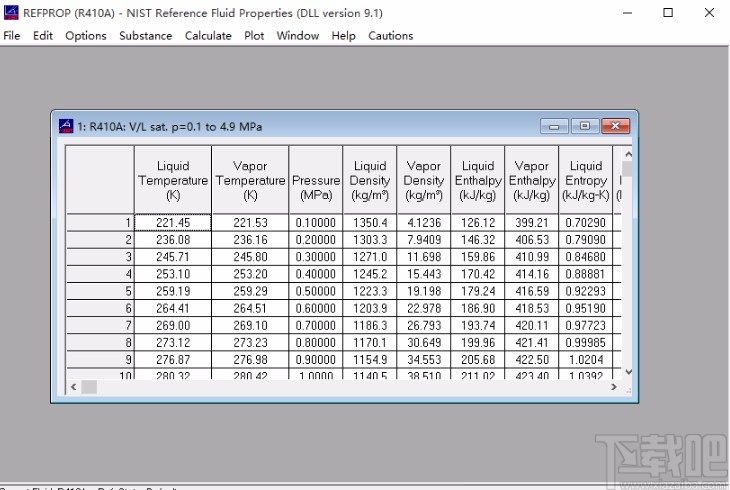This screenshot has height=490, width=730.
Task: Select the Liquid Enthalpy column header
Action: click(x=478, y=180)
